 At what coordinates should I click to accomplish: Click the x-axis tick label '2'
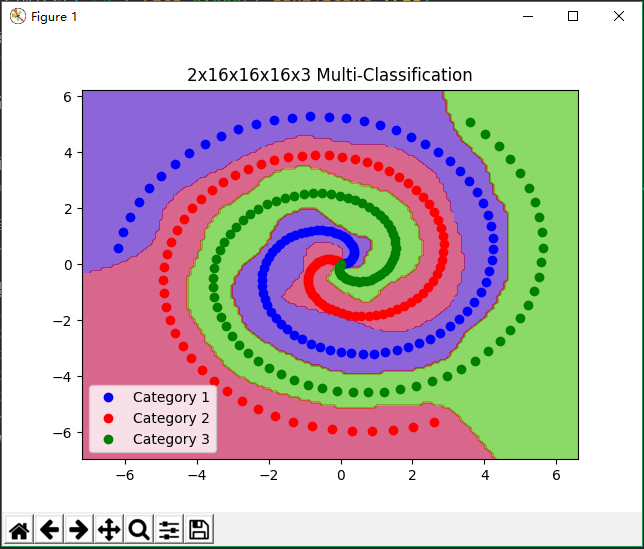[412, 475]
